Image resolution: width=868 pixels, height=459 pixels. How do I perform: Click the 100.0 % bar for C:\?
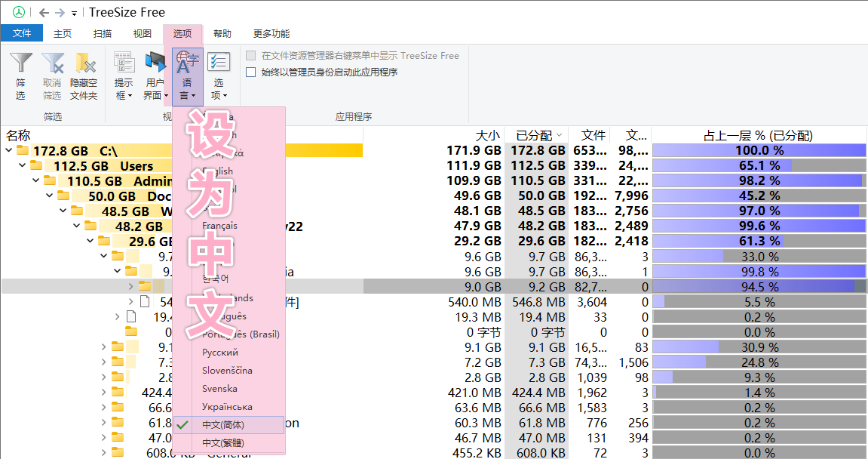point(759,150)
